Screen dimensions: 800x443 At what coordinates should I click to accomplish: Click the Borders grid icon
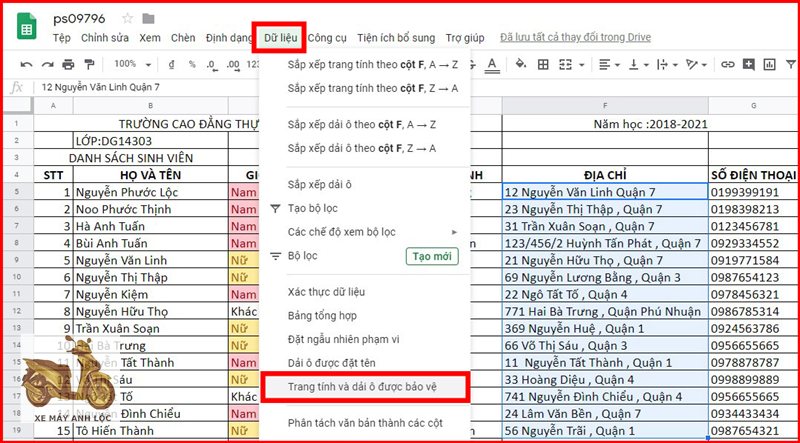pos(543,64)
